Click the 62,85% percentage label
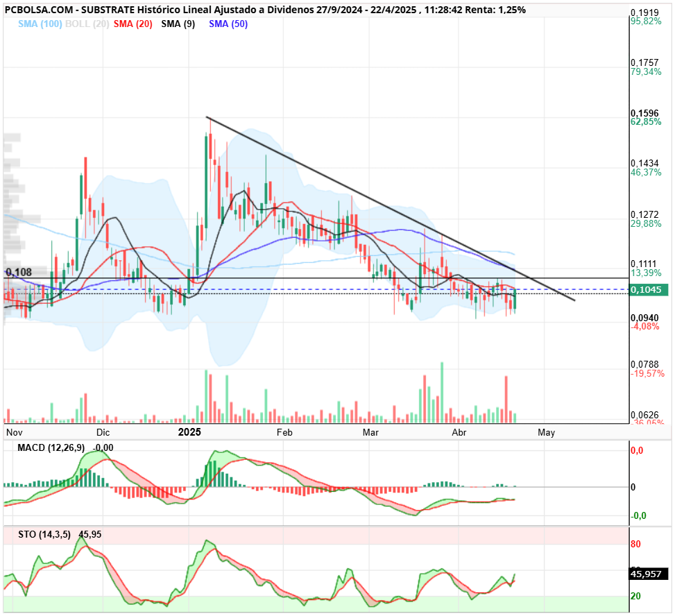The image size is (675, 616). click(646, 122)
